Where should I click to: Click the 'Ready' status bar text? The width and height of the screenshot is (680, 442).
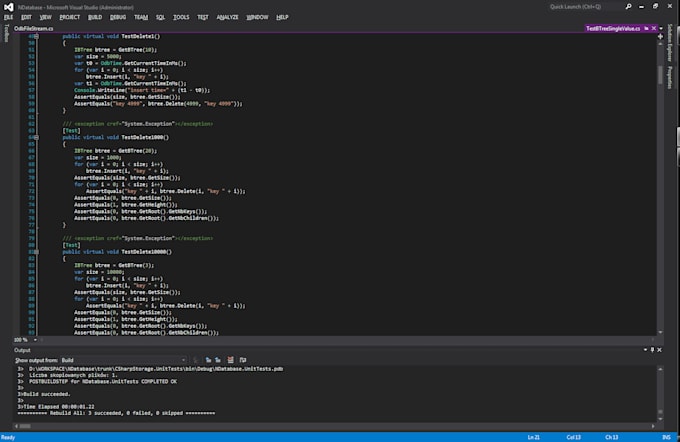pyautogui.click(x=8, y=437)
